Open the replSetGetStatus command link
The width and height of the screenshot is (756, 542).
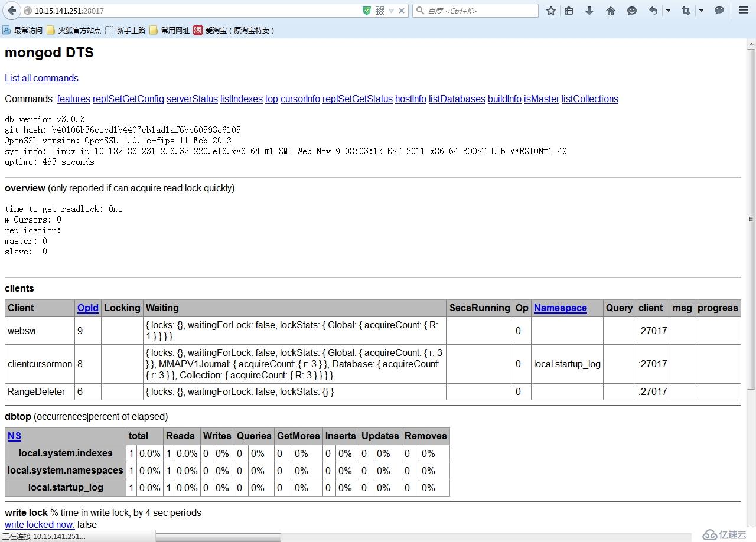357,99
